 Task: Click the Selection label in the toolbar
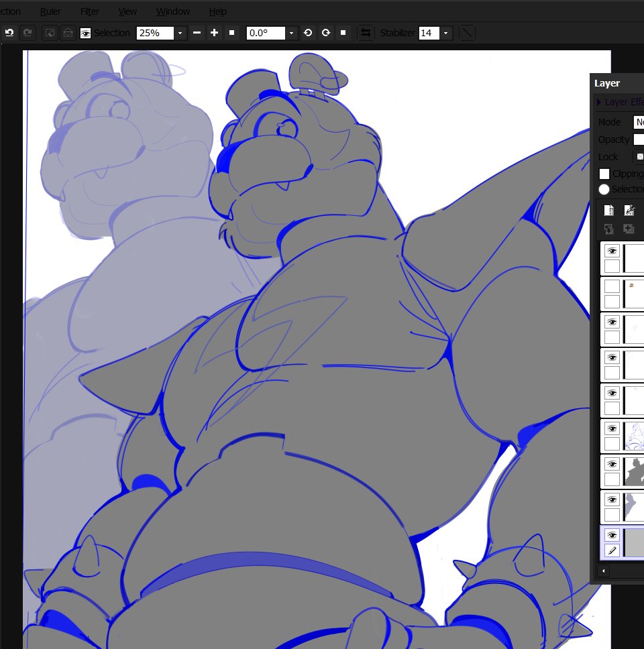pyautogui.click(x=112, y=33)
